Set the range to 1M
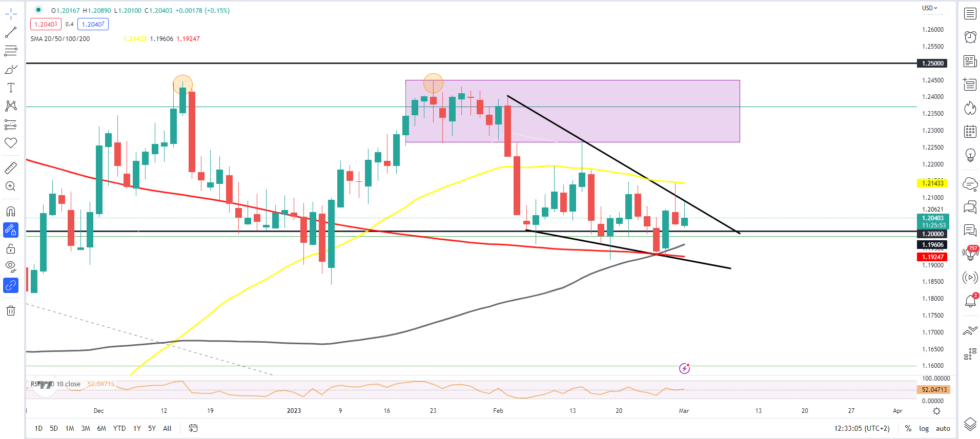Image resolution: width=980 pixels, height=439 pixels. tap(70, 428)
